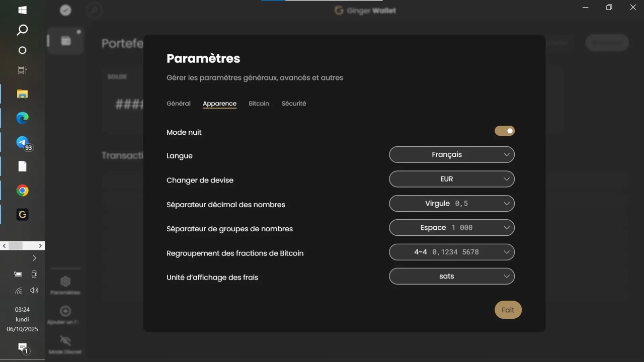Launch Google Chrome from the taskbar

click(22, 191)
